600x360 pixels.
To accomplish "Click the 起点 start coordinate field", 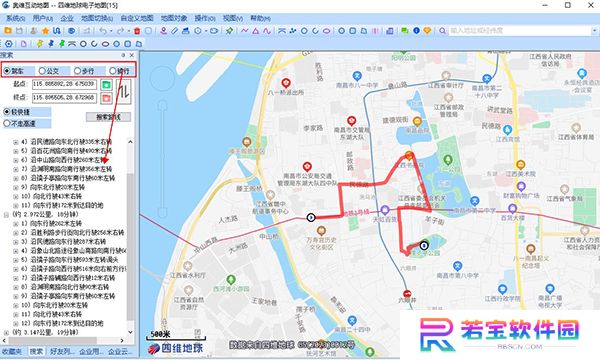I will coord(64,84).
